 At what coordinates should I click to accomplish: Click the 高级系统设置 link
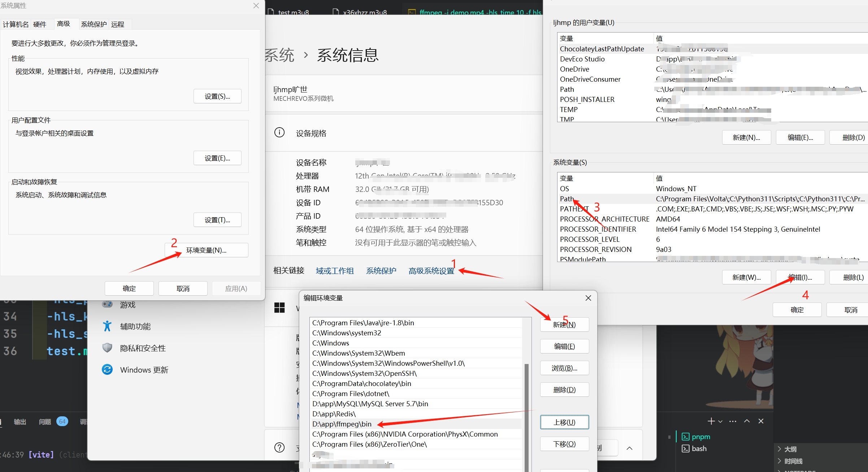[431, 271]
